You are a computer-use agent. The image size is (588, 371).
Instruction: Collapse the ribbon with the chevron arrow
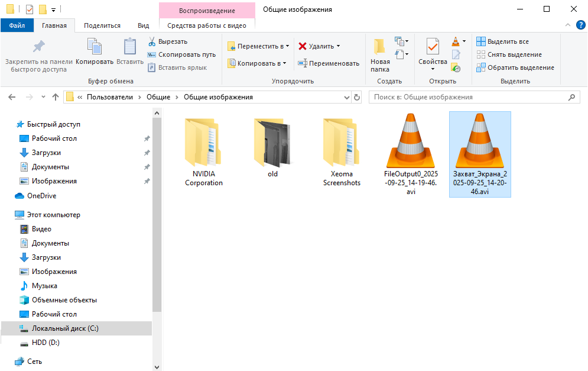point(567,25)
